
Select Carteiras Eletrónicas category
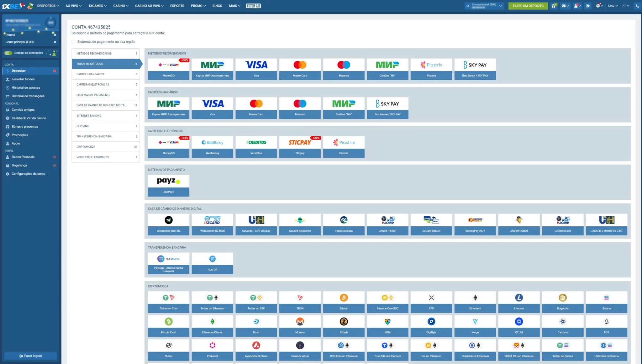point(106,85)
